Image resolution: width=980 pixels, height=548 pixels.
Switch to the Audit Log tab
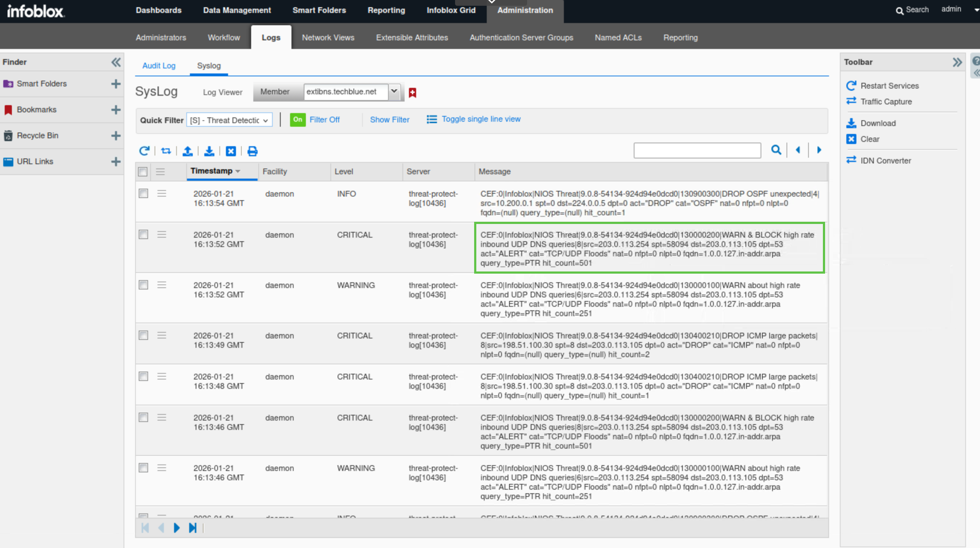point(159,66)
